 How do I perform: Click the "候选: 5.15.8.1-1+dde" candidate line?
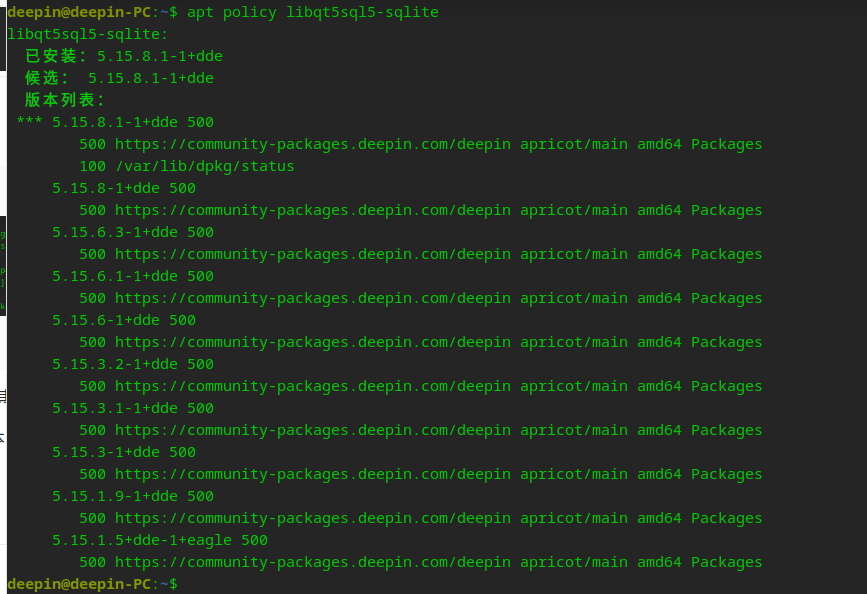(x=119, y=79)
